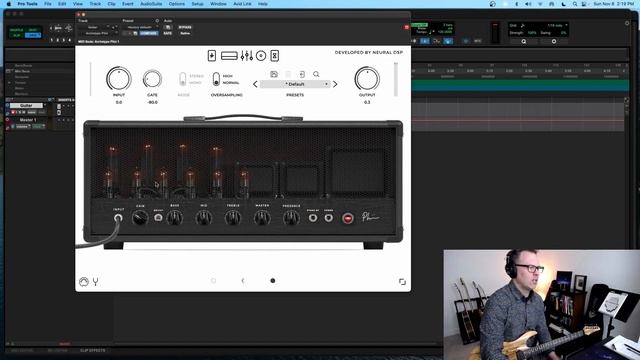640x360 pixels.
Task: Click the resize window icon bottom corner
Action: pyautogui.click(x=402, y=282)
